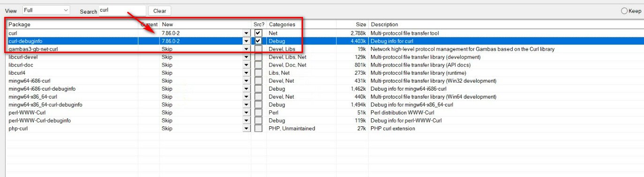The image size is (644, 177).
Task: Select the mingw64-x86_64-curl package name
Action: pyautogui.click(x=33, y=97)
